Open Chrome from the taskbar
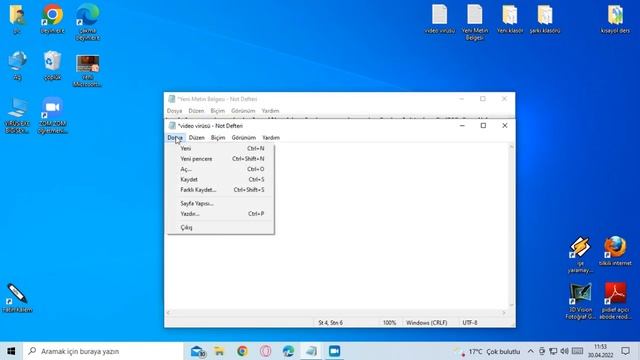The height and width of the screenshot is (360, 640). click(242, 351)
